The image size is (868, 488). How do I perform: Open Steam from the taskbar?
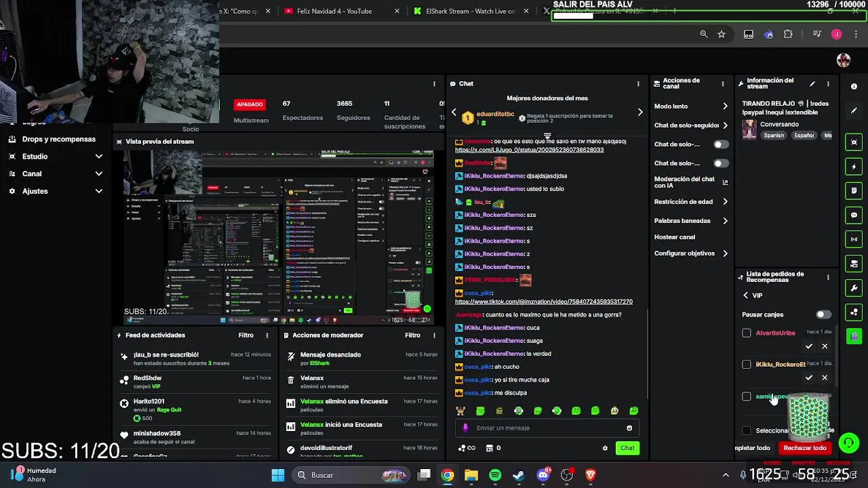pos(519,475)
